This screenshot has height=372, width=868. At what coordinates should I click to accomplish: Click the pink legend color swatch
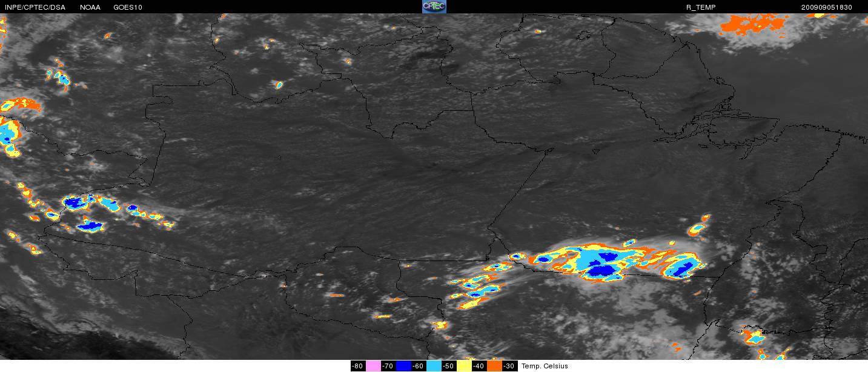[x=373, y=366]
